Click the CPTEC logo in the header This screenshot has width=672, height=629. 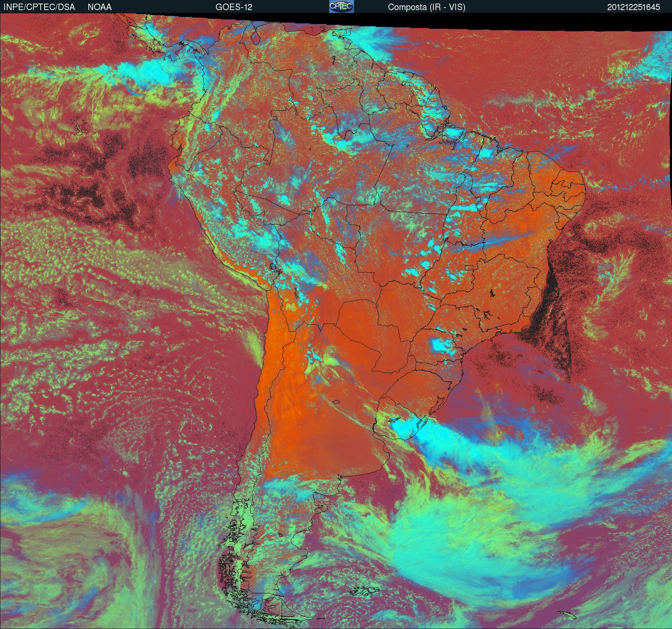[x=341, y=6]
